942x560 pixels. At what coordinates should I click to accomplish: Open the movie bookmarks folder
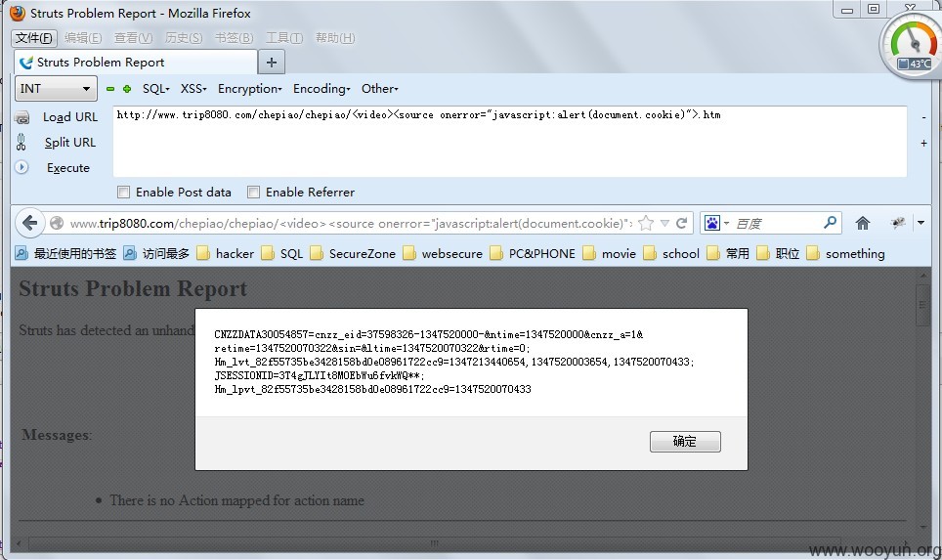coord(610,253)
